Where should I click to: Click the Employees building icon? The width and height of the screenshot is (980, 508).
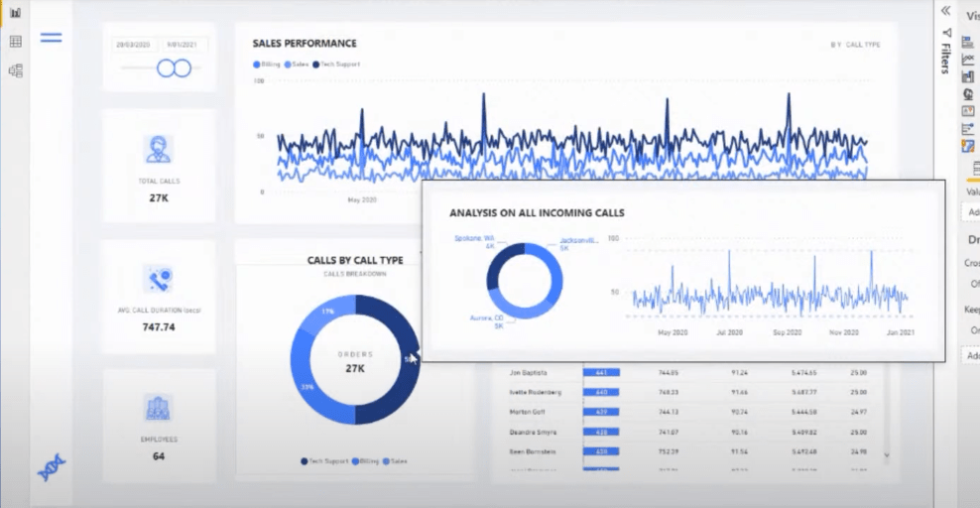(x=158, y=408)
